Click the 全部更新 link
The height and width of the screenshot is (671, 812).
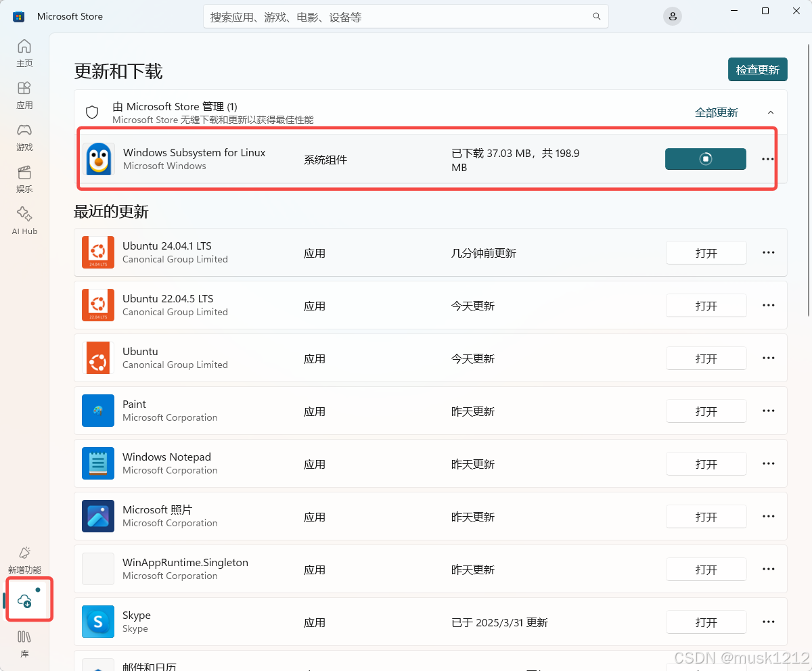click(x=717, y=112)
